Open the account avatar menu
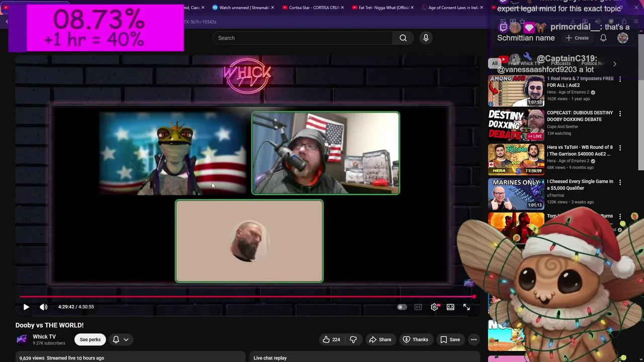 (623, 38)
